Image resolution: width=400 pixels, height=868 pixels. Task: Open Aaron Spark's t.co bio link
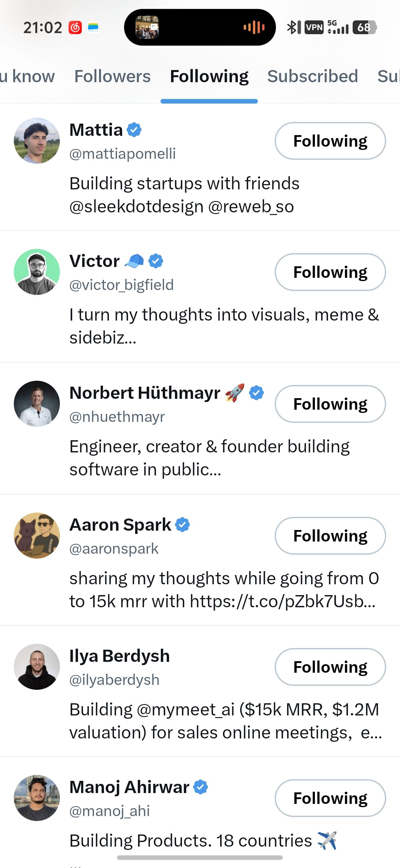coord(282,601)
